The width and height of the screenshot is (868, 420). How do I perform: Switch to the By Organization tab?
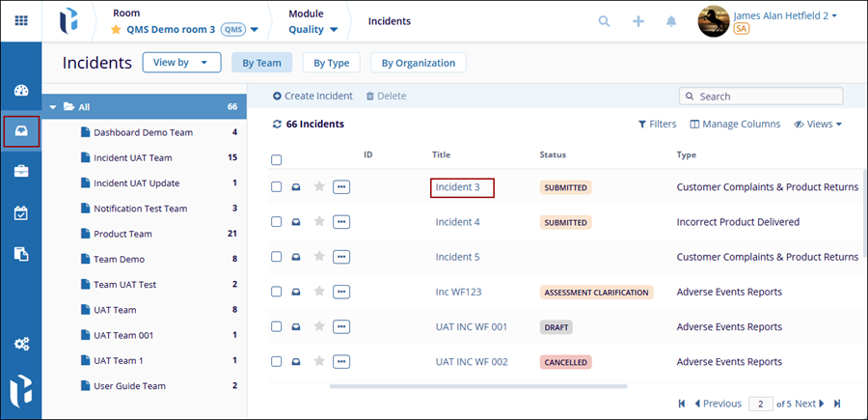[x=418, y=63]
